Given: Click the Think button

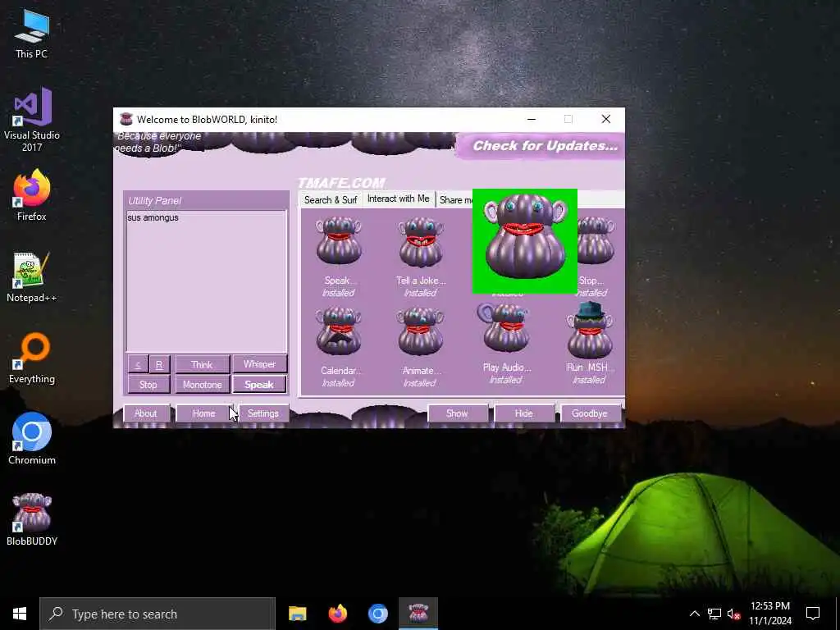Looking at the screenshot, I should tap(202, 364).
